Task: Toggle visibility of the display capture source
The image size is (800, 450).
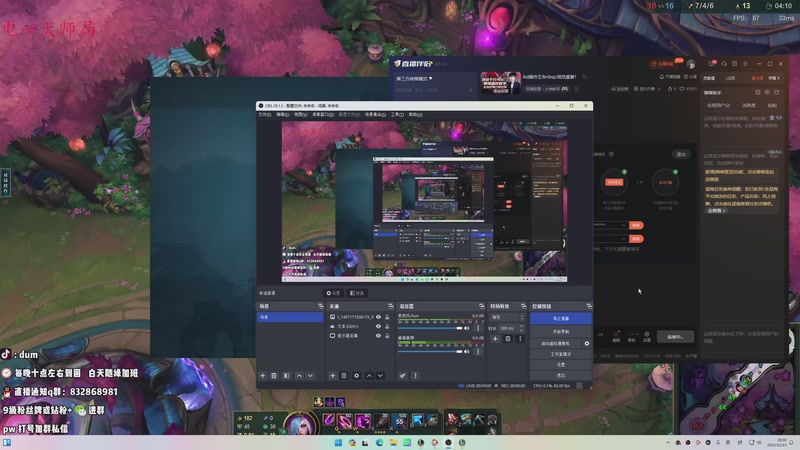Action: pyautogui.click(x=378, y=337)
